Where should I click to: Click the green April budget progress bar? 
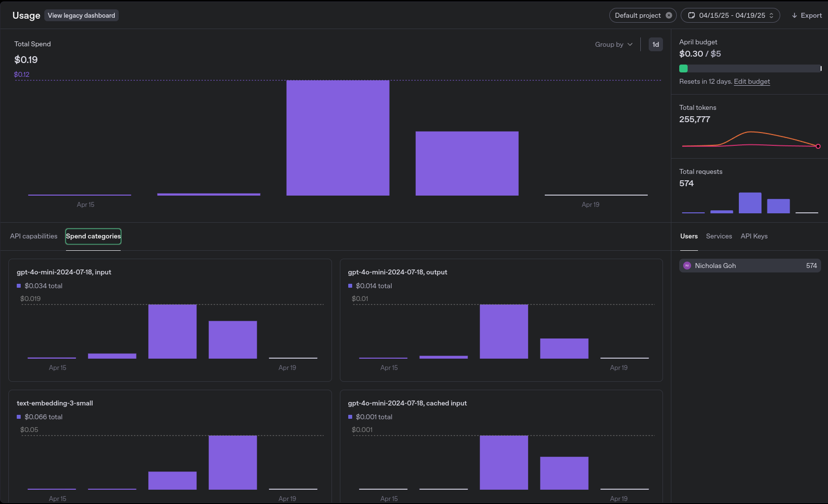(683, 68)
